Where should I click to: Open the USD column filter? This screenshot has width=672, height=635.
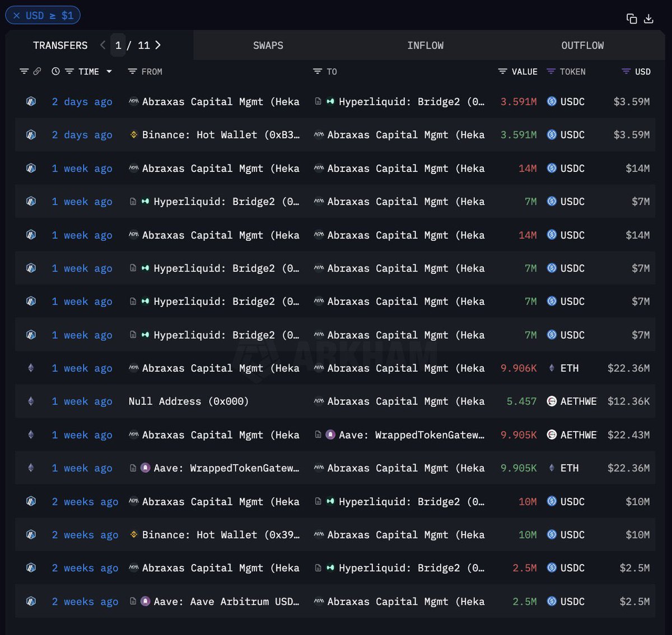626,72
